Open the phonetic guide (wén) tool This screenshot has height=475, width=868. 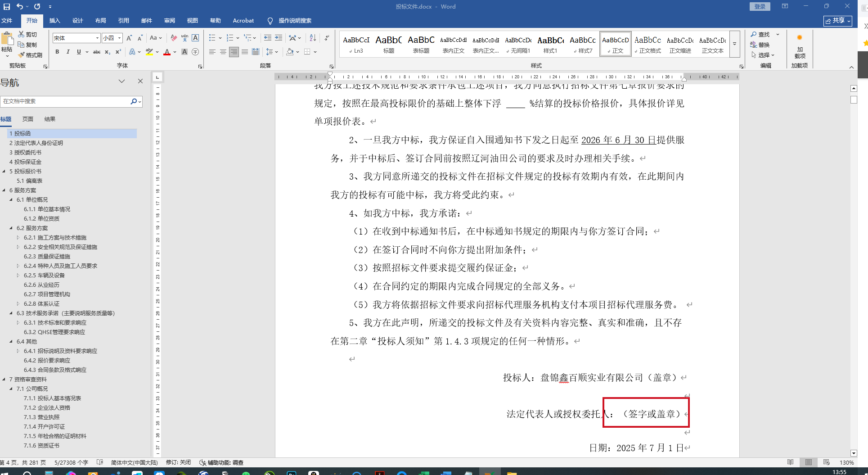point(184,38)
